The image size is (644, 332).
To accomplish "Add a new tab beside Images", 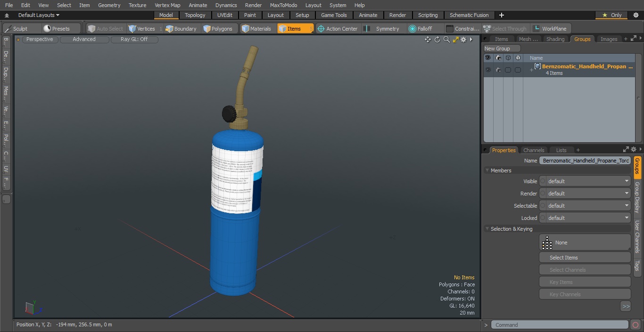I will (x=626, y=39).
